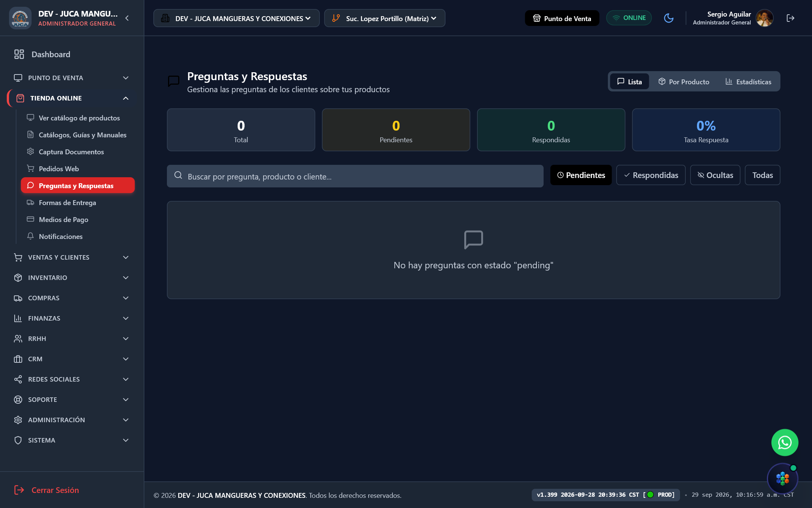Click the question search input field
Screen dimensions: 812x508
click(355, 176)
